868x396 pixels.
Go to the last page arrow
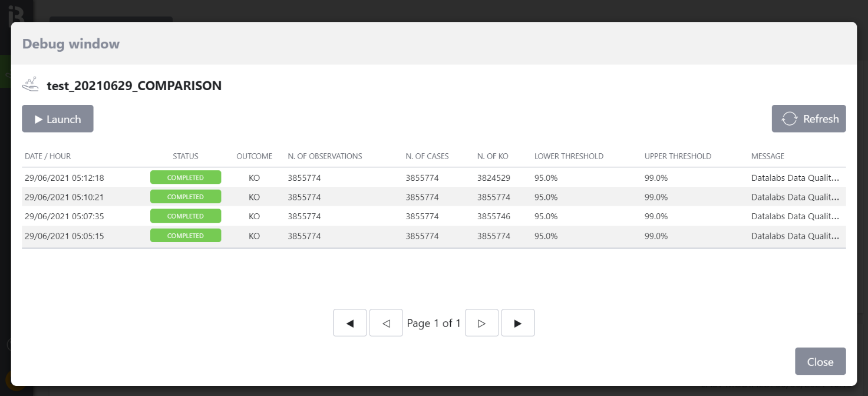point(517,323)
